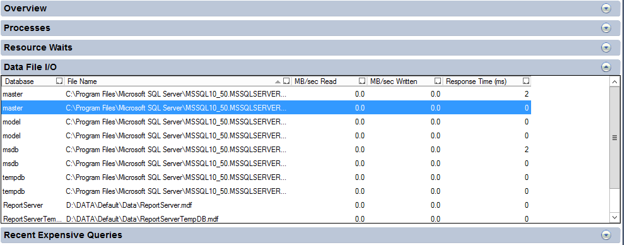644x245 pixels.
Task: Open the File Name column filter dropdown
Action: (286, 81)
